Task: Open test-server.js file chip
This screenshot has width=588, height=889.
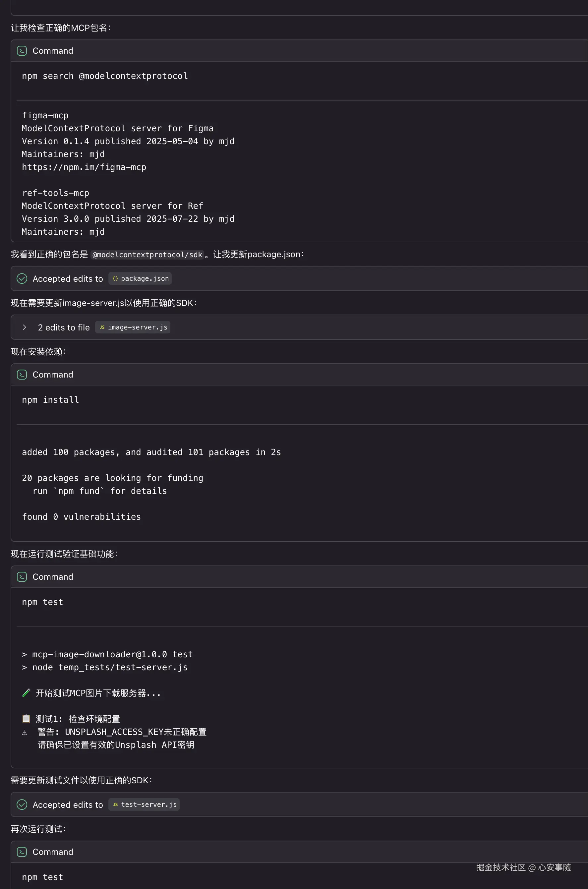Action: (x=148, y=804)
